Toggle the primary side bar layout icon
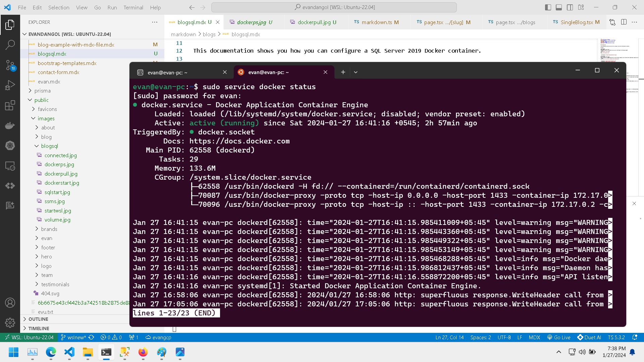Image resolution: width=644 pixels, height=362 pixels. [548, 7]
